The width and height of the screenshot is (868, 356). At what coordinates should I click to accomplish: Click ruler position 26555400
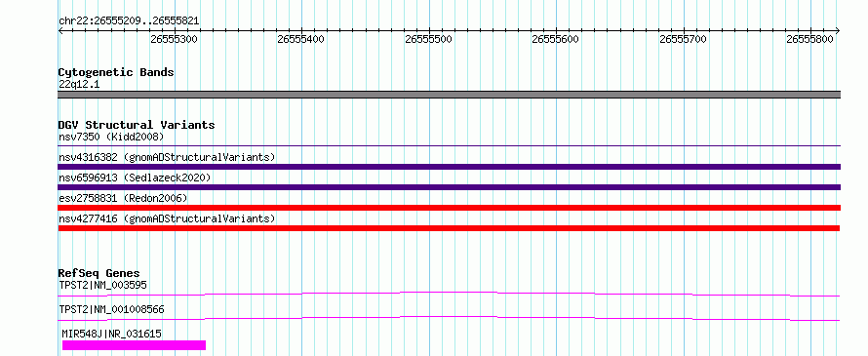pos(301,39)
